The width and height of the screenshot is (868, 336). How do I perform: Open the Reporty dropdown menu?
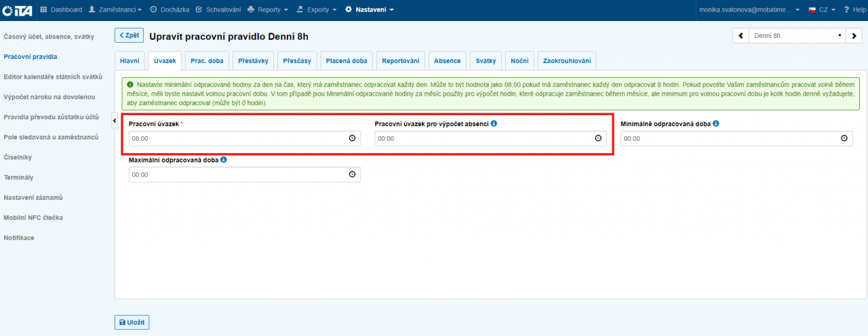pos(268,9)
